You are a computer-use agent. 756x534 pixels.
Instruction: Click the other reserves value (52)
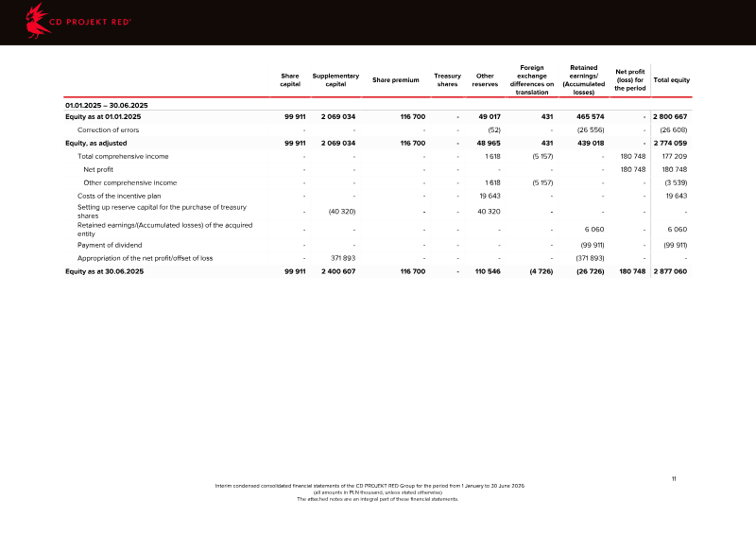pos(494,129)
